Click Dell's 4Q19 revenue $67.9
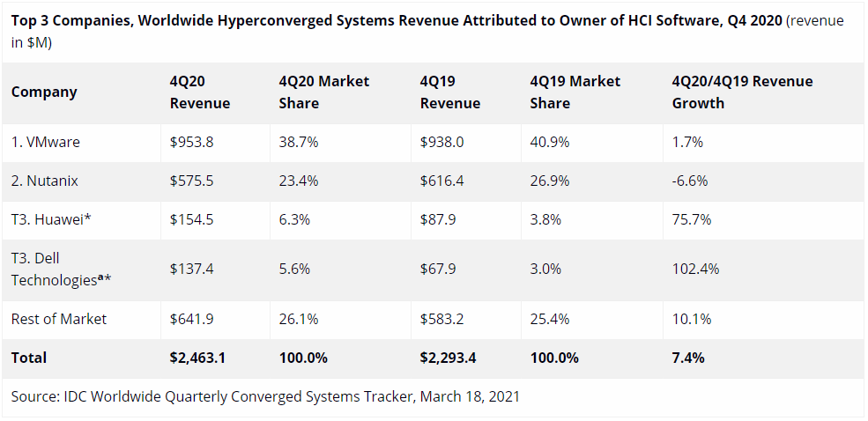Image resolution: width=868 pixels, height=421 pixels. click(437, 270)
